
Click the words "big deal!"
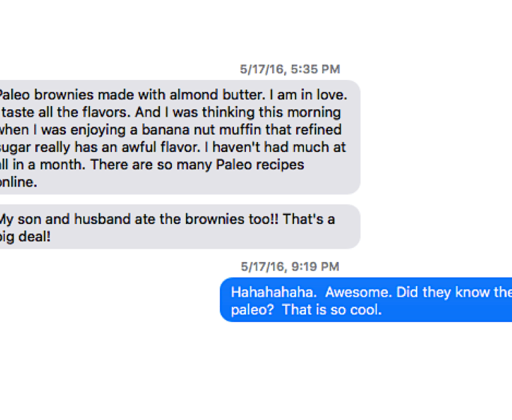pos(25,237)
